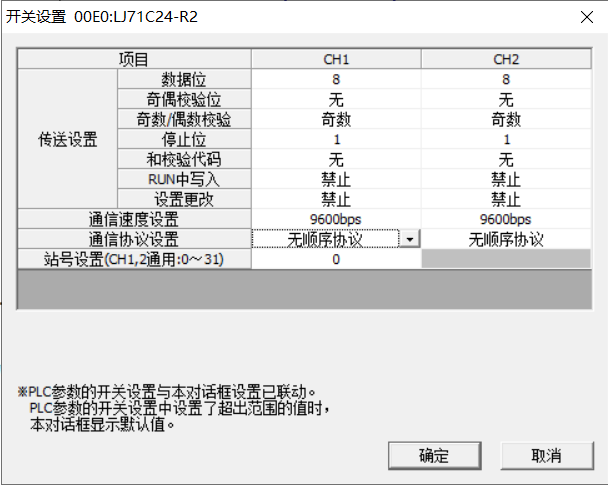This screenshot has width=608, height=485.
Task: Click CH2 通信协议设置 cell 无顺序协议
Action: tap(505, 239)
